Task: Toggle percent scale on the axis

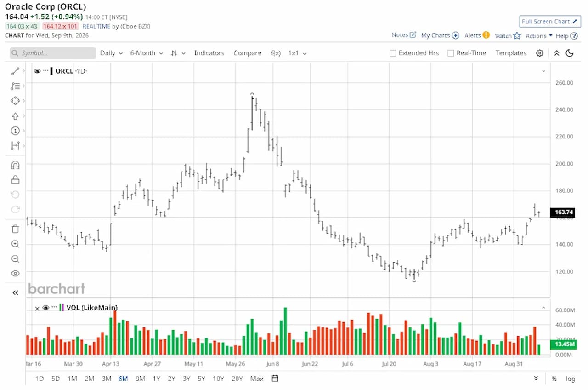Action: pyautogui.click(x=554, y=379)
